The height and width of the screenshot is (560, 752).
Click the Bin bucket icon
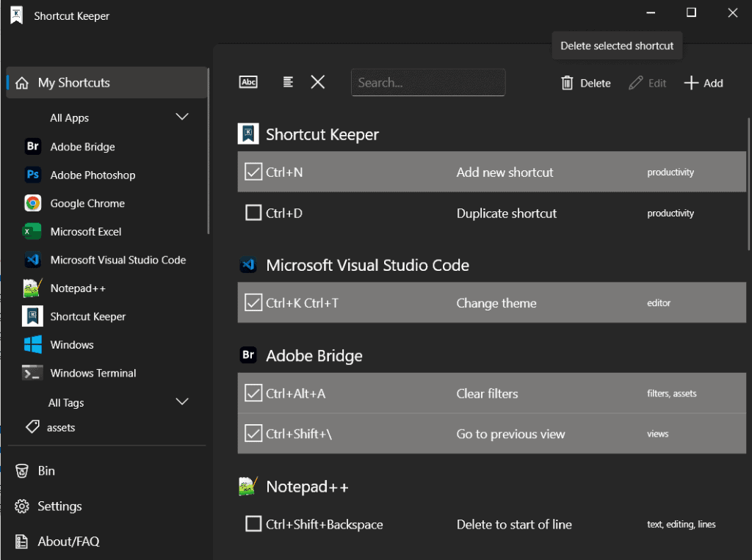(21, 470)
